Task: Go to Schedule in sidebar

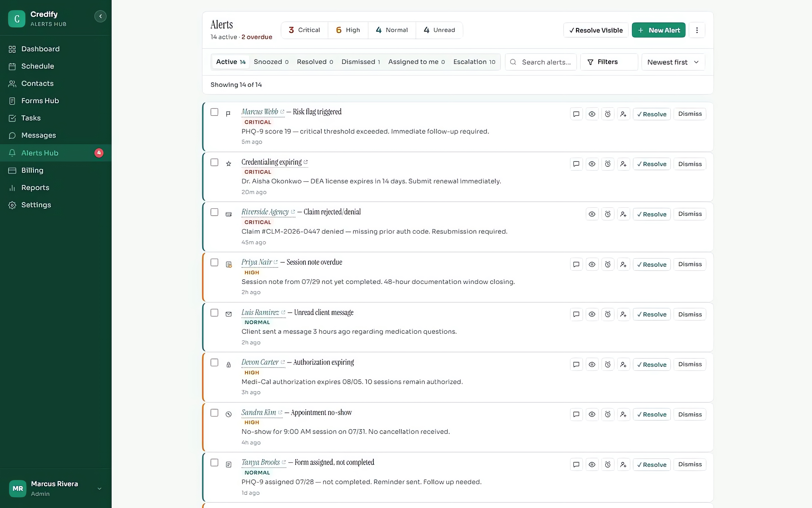Action: (x=56, y=66)
